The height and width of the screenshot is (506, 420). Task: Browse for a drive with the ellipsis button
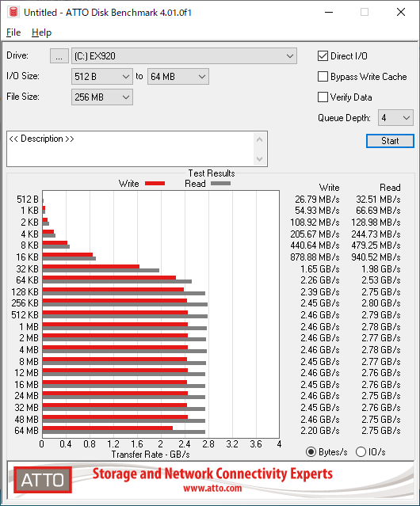coord(59,56)
